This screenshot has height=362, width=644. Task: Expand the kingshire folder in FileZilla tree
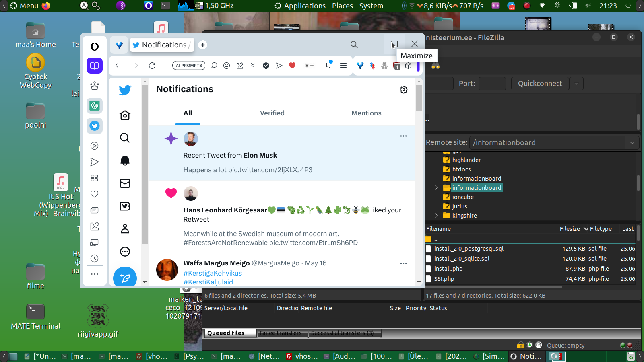[436, 216]
